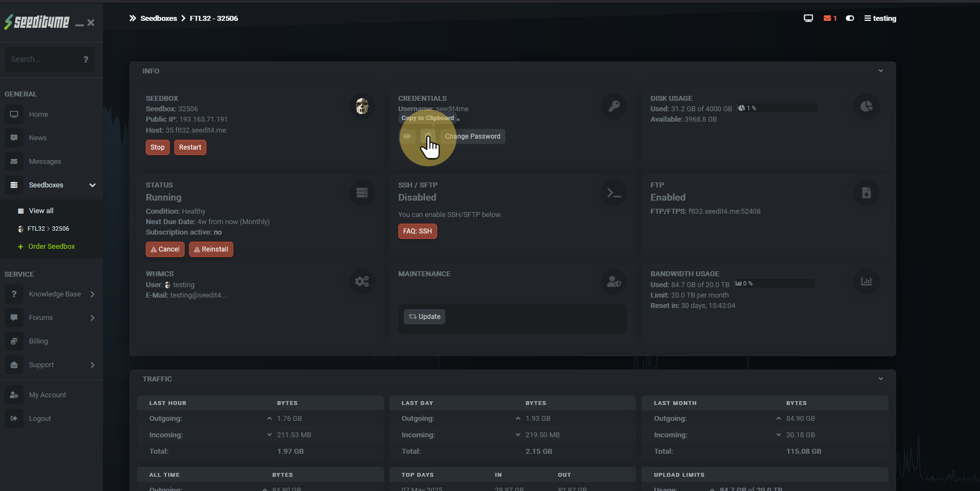Click the credentials key icon
This screenshot has height=491, width=980.
(x=614, y=106)
